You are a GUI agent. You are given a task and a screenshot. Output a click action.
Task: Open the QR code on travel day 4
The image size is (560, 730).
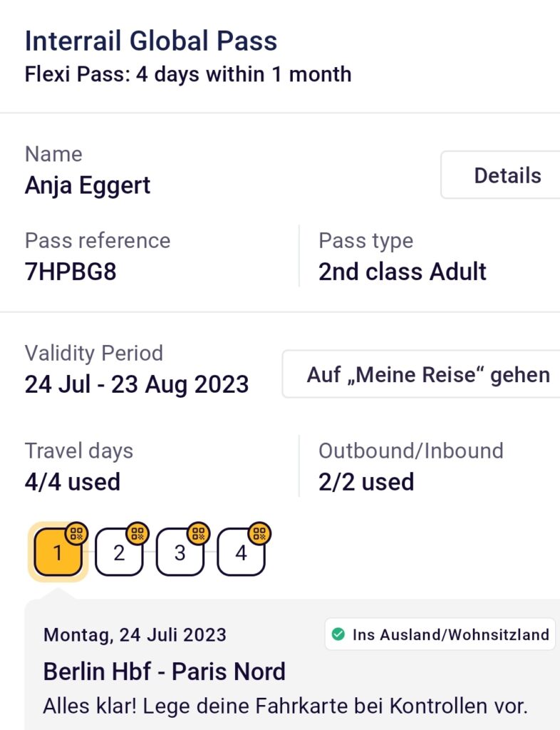coord(260,533)
